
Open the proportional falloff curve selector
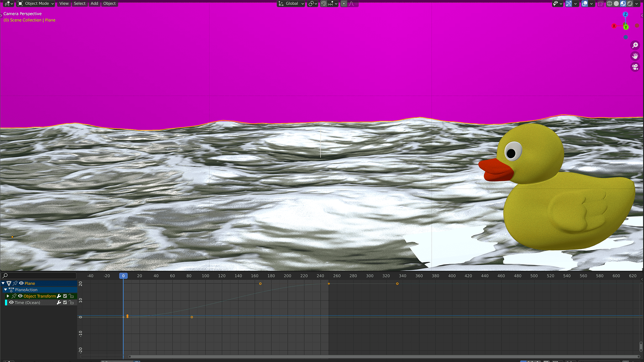352,3
